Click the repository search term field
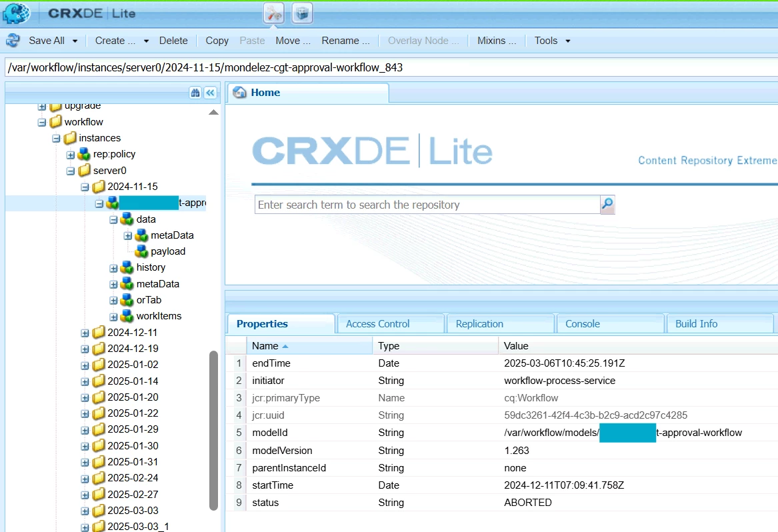This screenshot has height=532, width=778. coord(427,205)
